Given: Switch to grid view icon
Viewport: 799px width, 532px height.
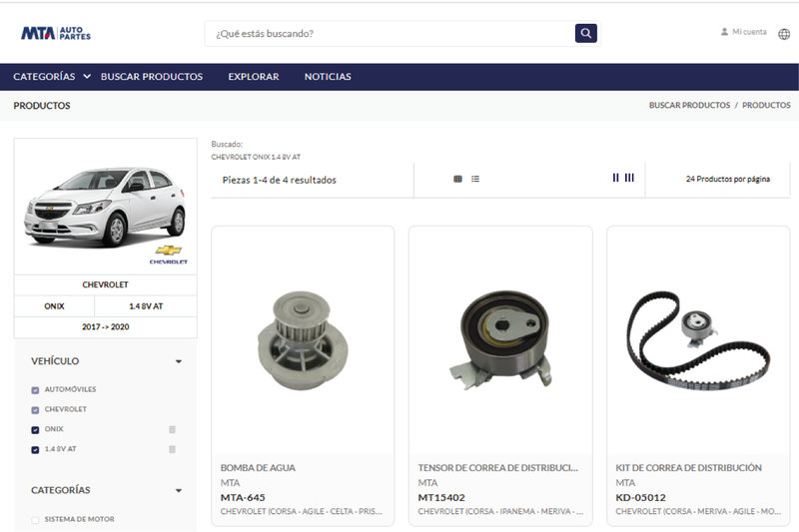Looking at the screenshot, I should coord(457,180).
